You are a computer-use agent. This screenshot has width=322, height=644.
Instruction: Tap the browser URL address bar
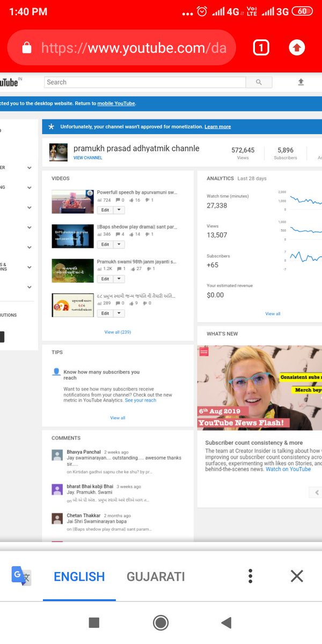click(x=121, y=48)
